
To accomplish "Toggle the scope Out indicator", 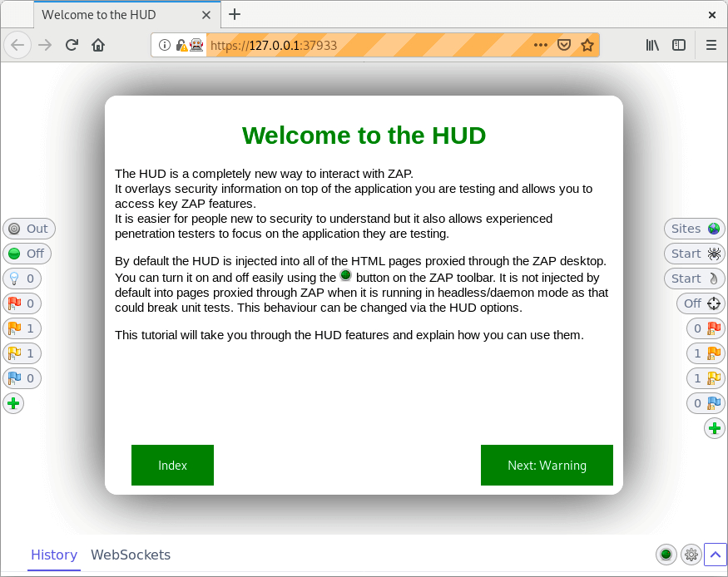I will pyautogui.click(x=29, y=229).
